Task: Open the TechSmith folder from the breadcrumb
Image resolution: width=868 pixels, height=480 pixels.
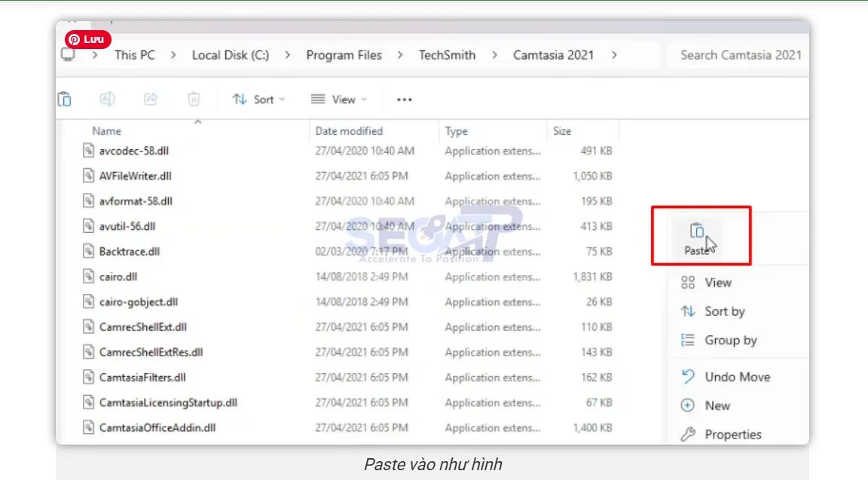Action: coord(446,54)
